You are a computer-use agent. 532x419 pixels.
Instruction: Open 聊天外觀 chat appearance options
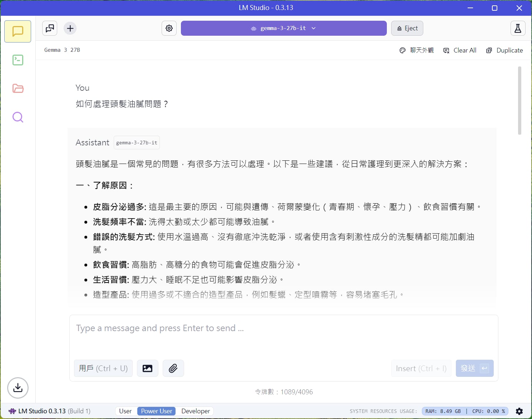[x=417, y=50]
